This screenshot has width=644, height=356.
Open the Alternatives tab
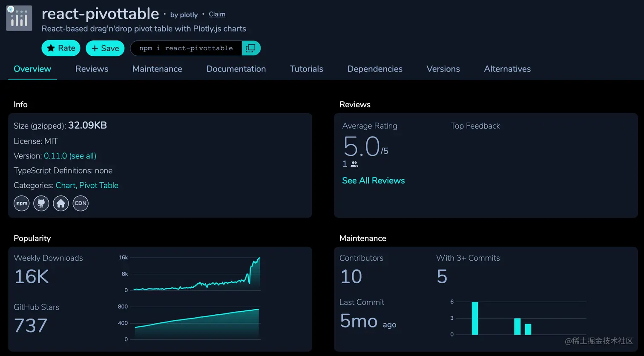click(x=507, y=69)
